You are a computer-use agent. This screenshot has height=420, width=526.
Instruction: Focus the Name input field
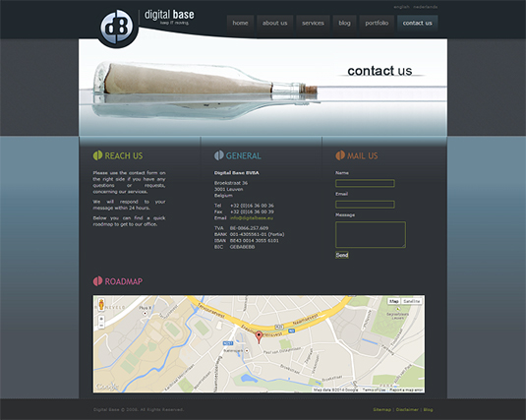(x=365, y=183)
